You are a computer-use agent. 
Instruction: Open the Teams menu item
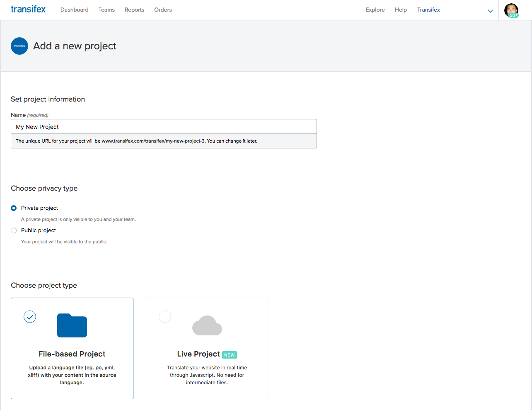pyautogui.click(x=106, y=10)
